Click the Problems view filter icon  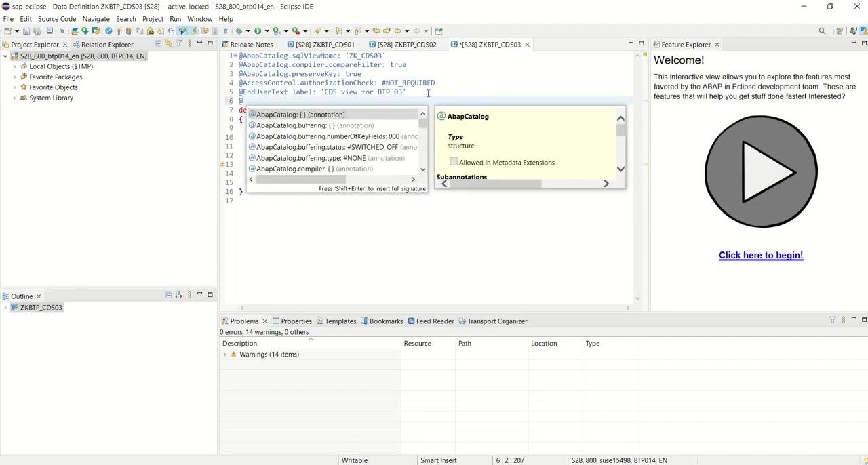tap(833, 320)
